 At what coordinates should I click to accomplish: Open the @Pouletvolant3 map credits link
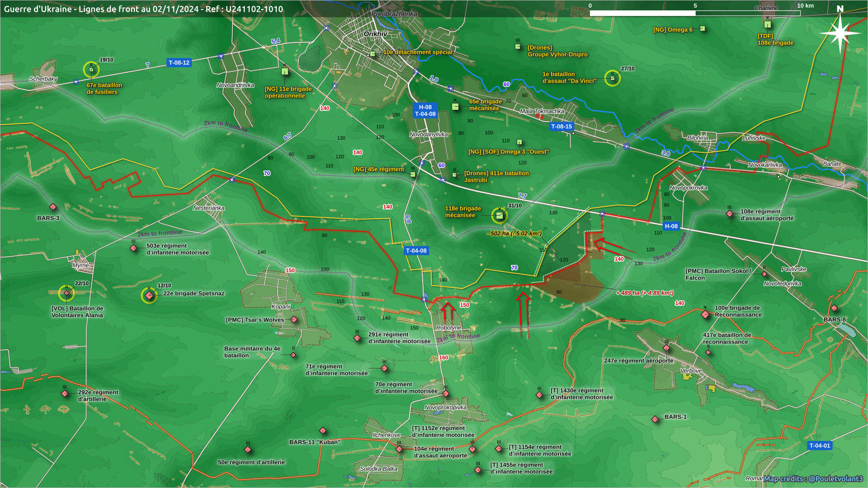(835, 479)
